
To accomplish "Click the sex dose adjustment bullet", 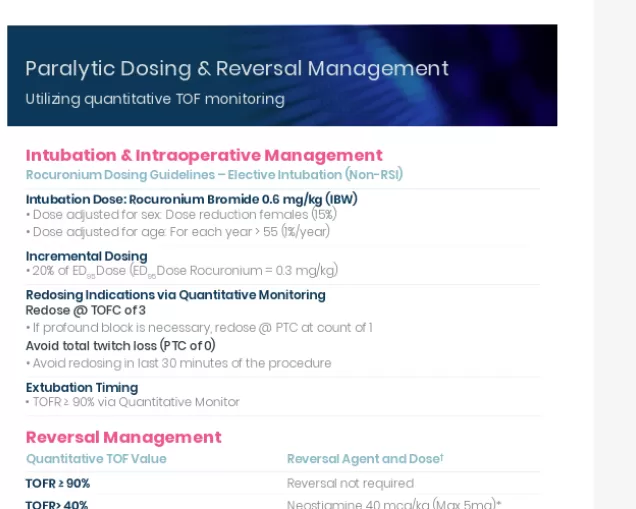I will (181, 215).
